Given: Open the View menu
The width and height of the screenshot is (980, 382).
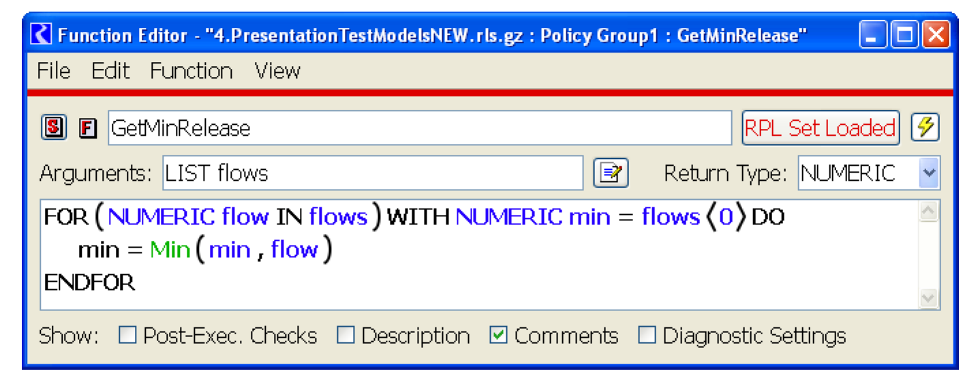Looking at the screenshot, I should [x=277, y=71].
